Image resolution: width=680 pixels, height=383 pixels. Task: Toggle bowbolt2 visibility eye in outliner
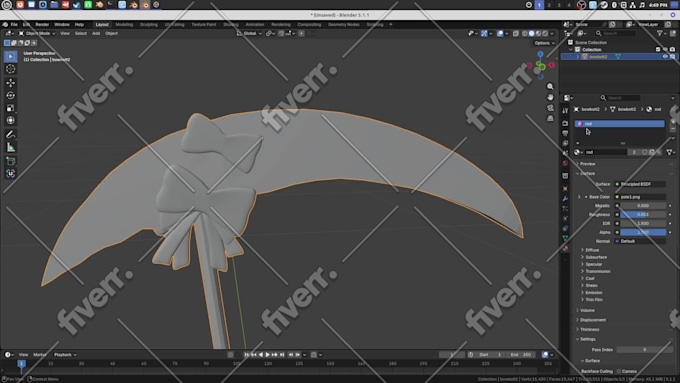point(665,57)
